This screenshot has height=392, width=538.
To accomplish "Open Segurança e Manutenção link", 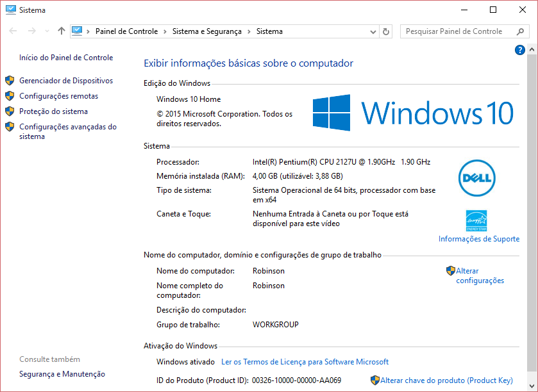I will point(62,374).
